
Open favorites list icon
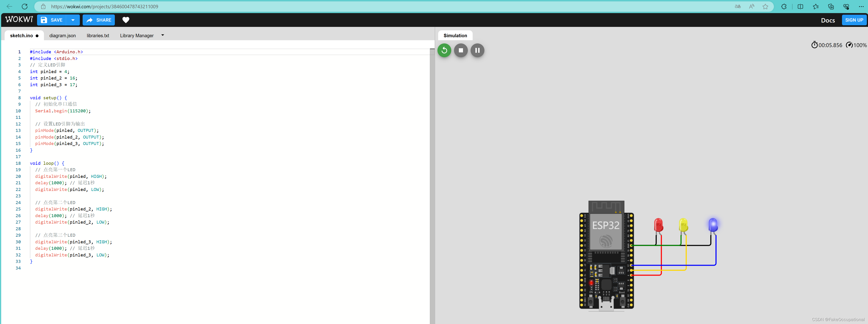click(x=816, y=6)
